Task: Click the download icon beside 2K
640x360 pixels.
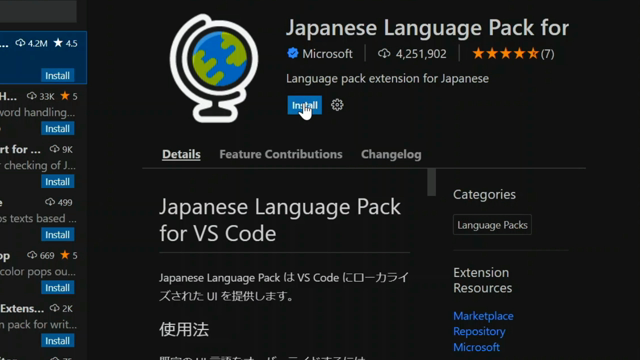Action: coord(55,308)
